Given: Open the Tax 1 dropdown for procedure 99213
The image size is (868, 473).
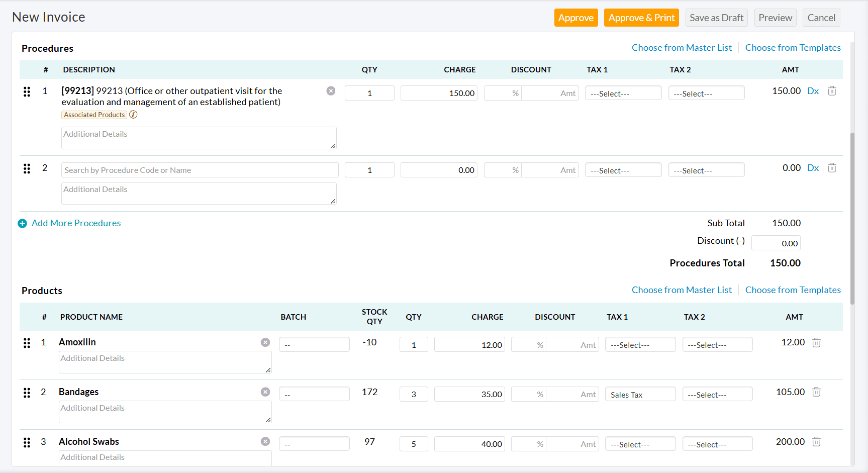Looking at the screenshot, I should [623, 93].
